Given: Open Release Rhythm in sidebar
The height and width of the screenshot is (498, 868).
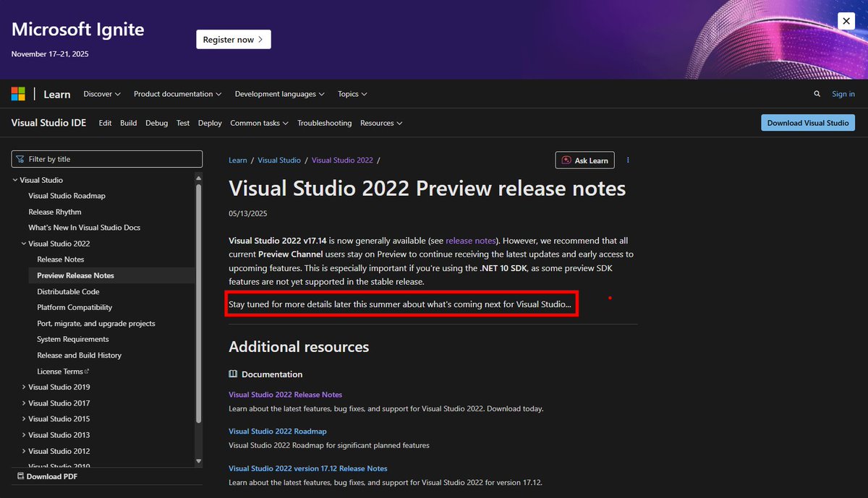Looking at the screenshot, I should pos(55,212).
